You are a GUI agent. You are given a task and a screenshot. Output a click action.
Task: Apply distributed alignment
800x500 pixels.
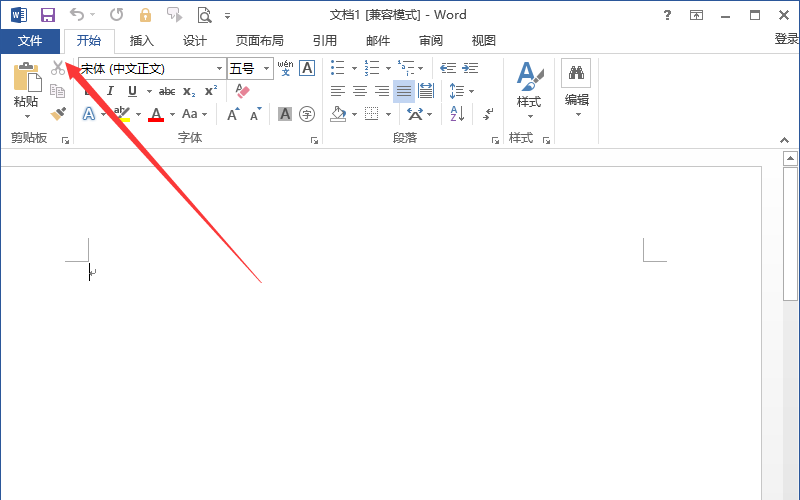coord(426,91)
